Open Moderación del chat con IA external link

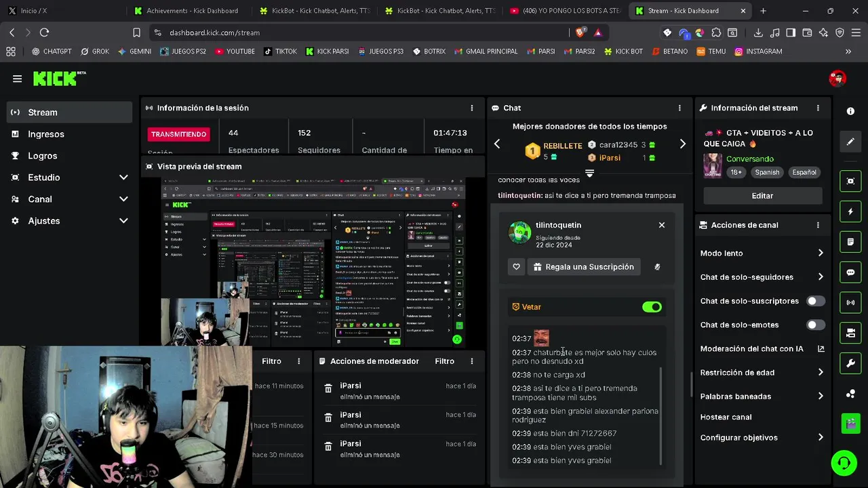[x=821, y=349]
